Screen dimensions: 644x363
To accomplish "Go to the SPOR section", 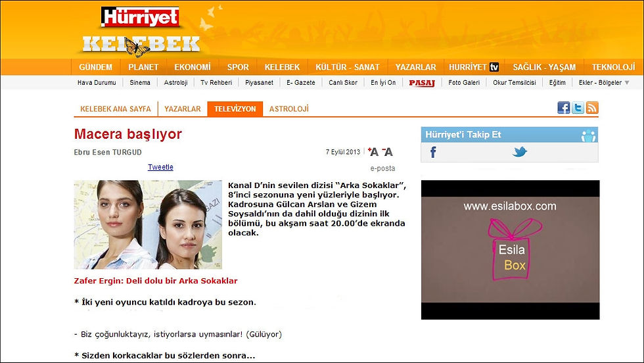I will pyautogui.click(x=238, y=67).
